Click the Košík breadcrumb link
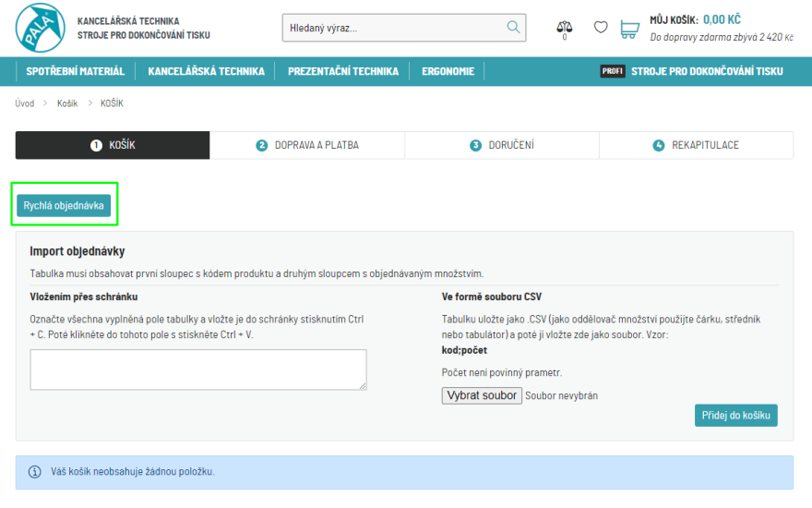The width and height of the screenshot is (812, 508). point(67,103)
